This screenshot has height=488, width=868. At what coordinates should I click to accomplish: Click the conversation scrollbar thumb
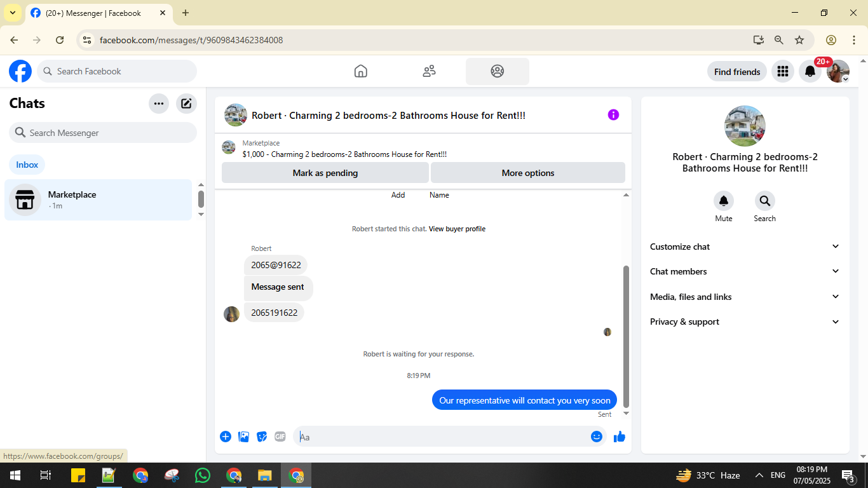pyautogui.click(x=626, y=337)
